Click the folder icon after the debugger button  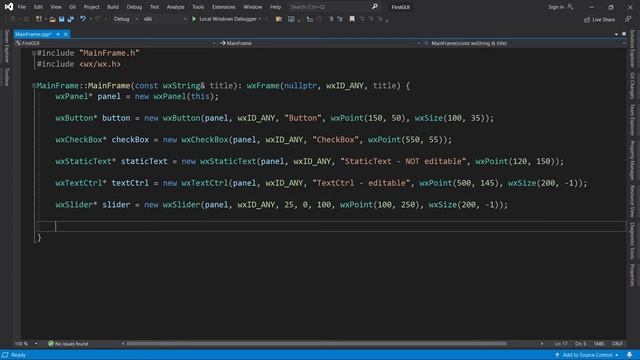279,19
